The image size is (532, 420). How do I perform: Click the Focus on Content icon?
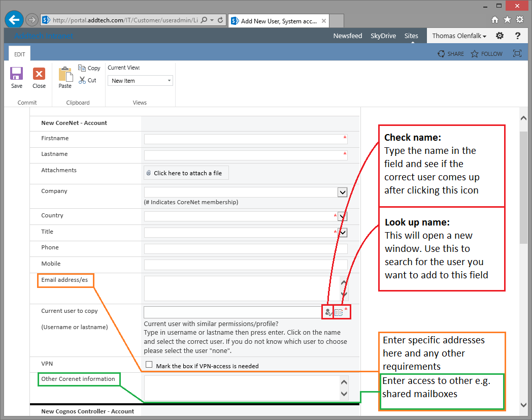coord(517,53)
